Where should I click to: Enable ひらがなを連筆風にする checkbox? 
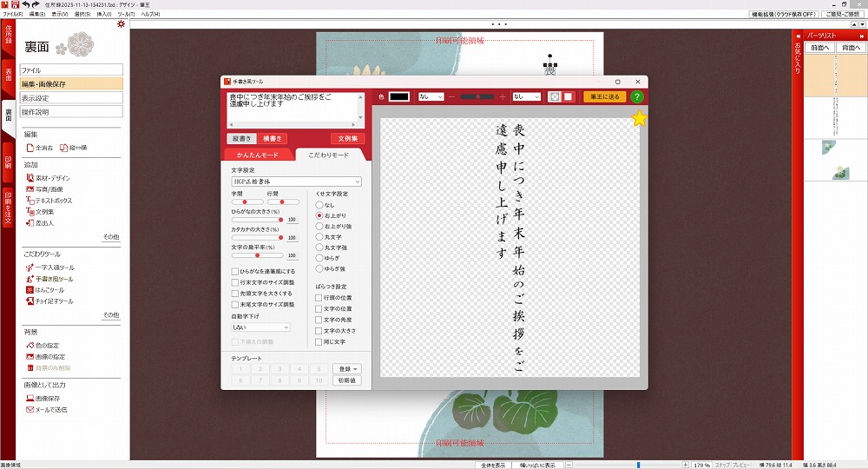(x=234, y=271)
